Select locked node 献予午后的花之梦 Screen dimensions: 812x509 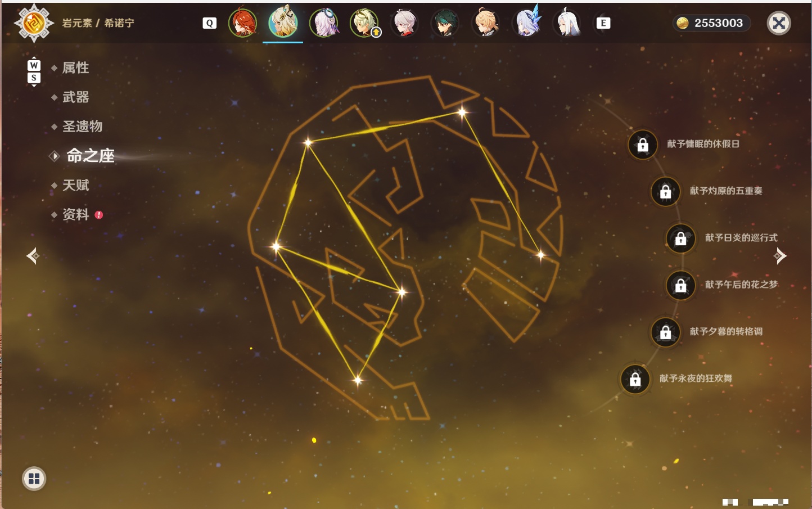pos(681,285)
